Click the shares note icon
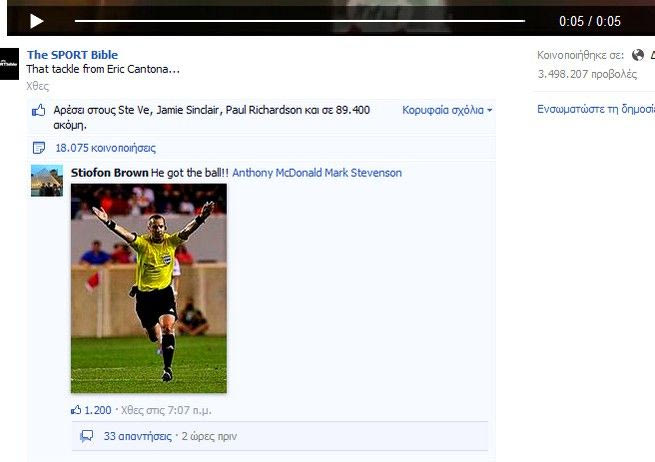This screenshot has height=462, width=655. coord(39,148)
